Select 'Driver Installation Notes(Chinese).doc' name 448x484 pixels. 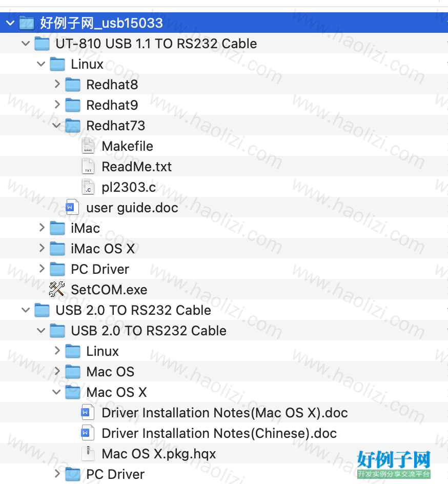tap(219, 433)
